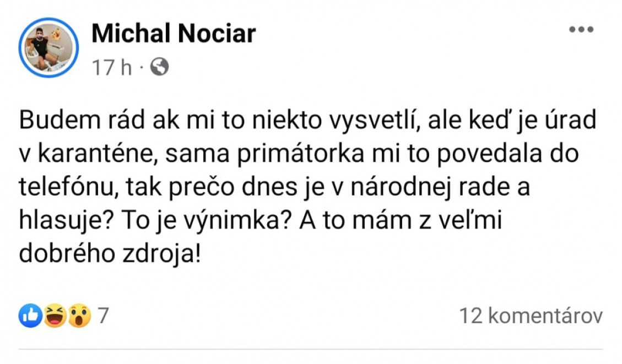The image size is (622, 364).
Task: Open the '12 komentárov' comments link
Action: click(x=531, y=316)
